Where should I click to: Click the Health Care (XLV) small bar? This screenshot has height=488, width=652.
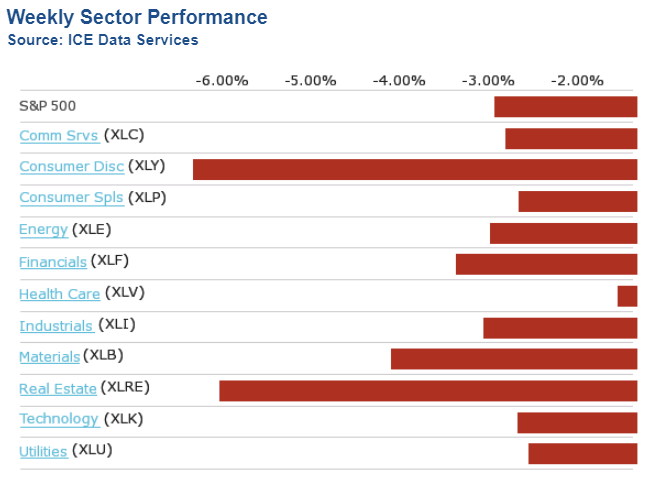(x=627, y=296)
